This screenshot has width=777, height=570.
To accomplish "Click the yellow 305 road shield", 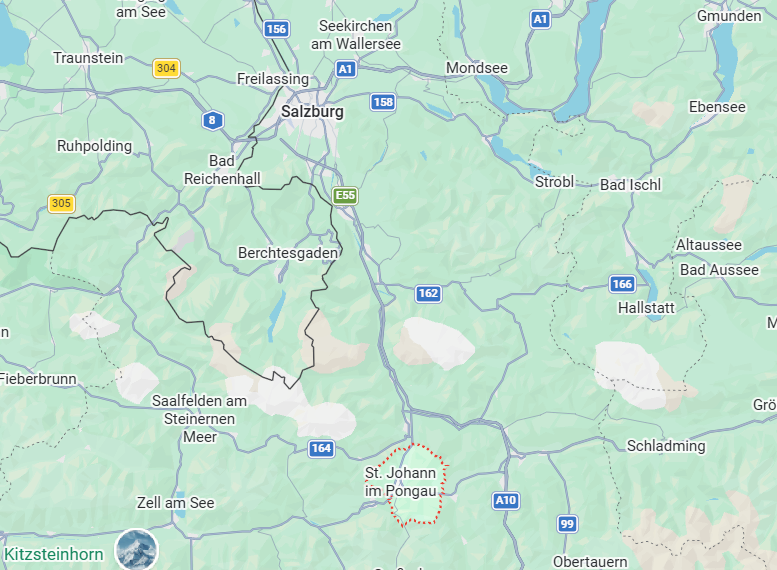I will 61,203.
